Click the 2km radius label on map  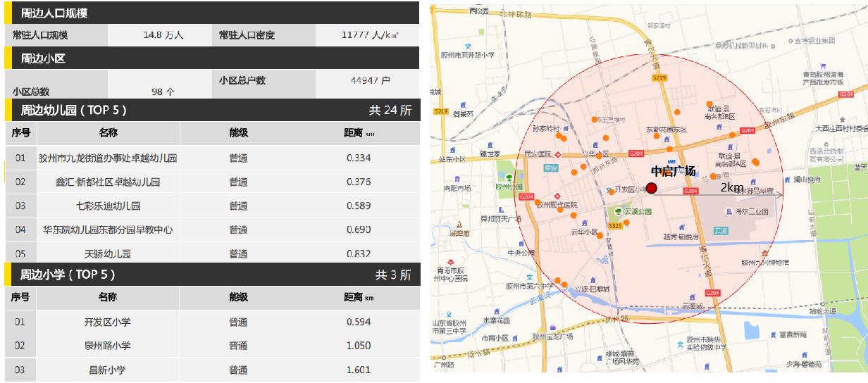tap(732, 187)
